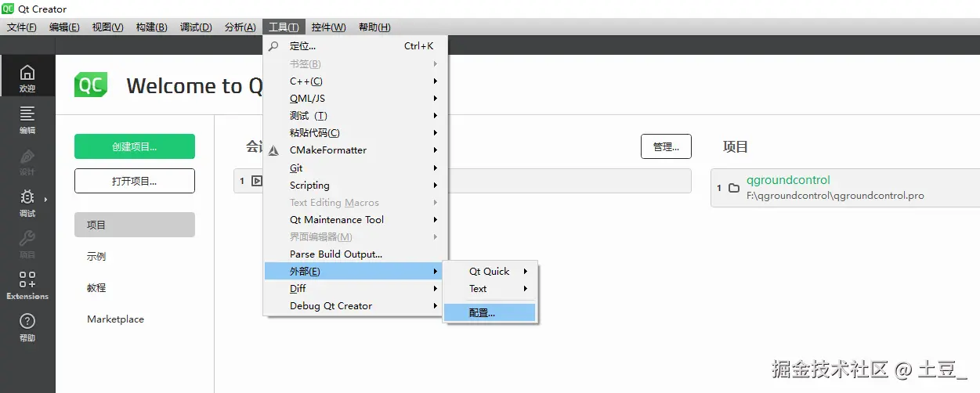Open the 视图(V) menu

pyautogui.click(x=107, y=27)
